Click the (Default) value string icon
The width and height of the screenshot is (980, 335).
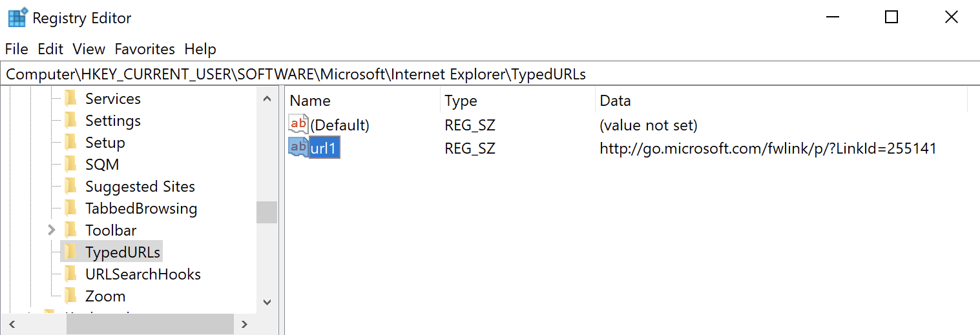tap(298, 125)
